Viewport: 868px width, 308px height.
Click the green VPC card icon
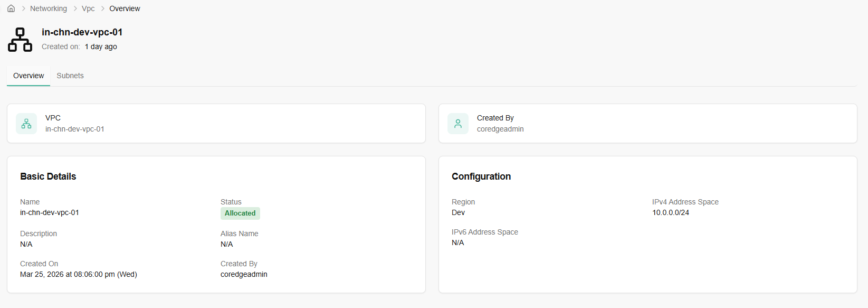pos(26,124)
